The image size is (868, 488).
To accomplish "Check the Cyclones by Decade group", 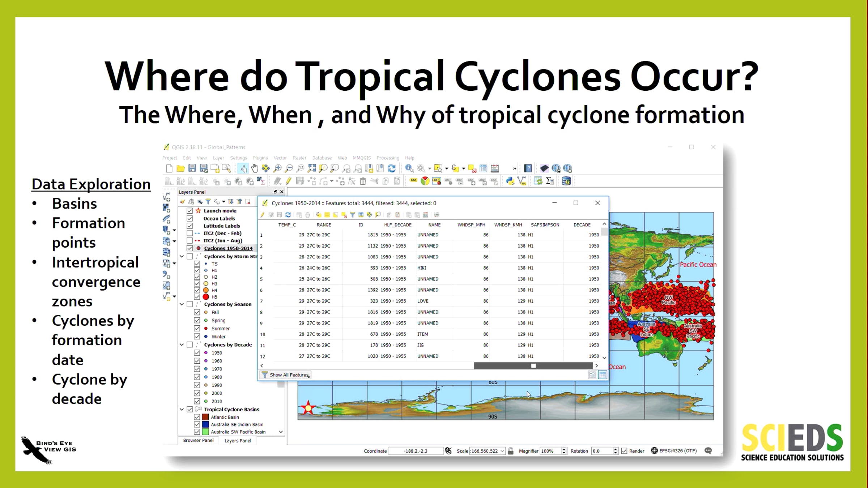I will point(190,345).
